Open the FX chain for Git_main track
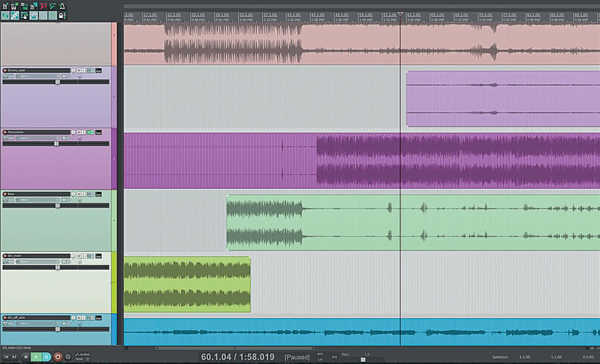The height and width of the screenshot is (364, 600). pyautogui.click(x=89, y=256)
